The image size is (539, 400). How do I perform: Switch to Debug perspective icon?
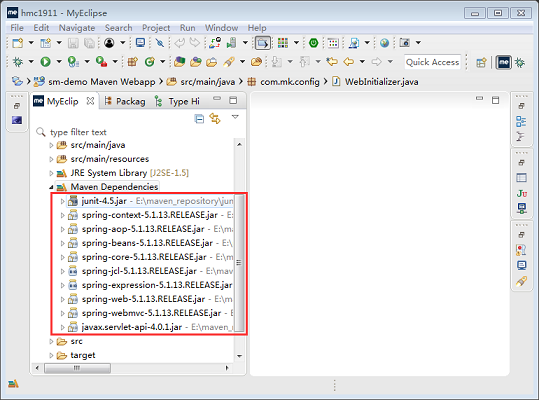(x=520, y=63)
